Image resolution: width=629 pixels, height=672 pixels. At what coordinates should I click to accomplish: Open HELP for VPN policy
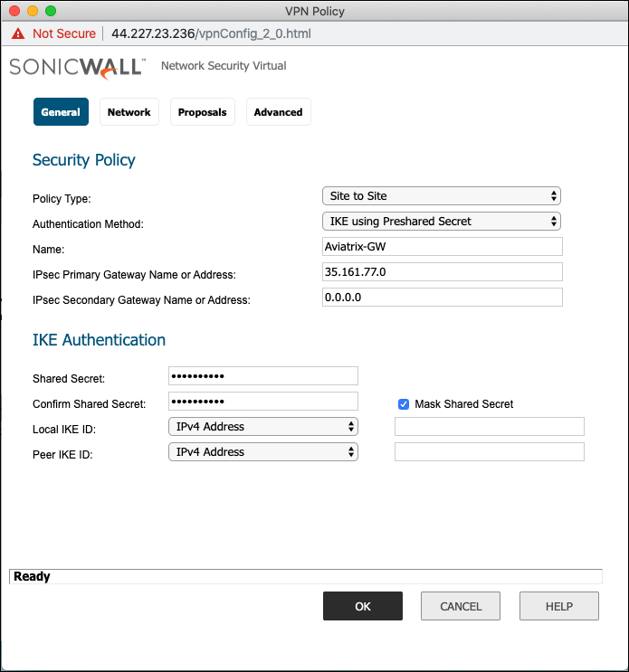click(x=558, y=606)
